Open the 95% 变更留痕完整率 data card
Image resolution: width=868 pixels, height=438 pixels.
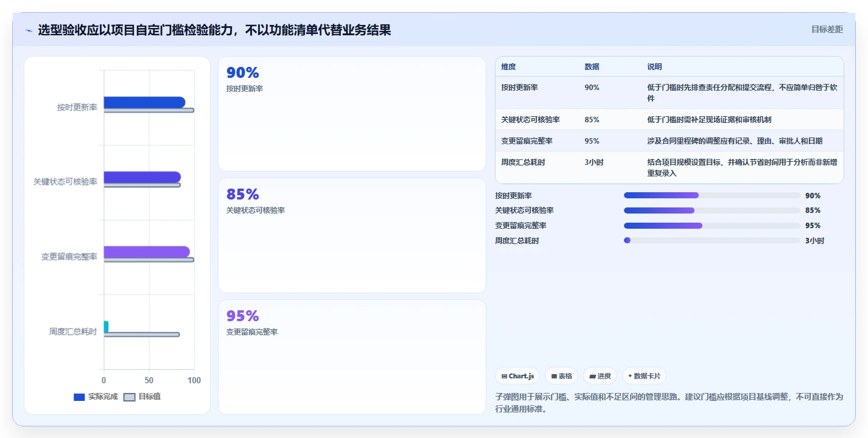point(352,357)
